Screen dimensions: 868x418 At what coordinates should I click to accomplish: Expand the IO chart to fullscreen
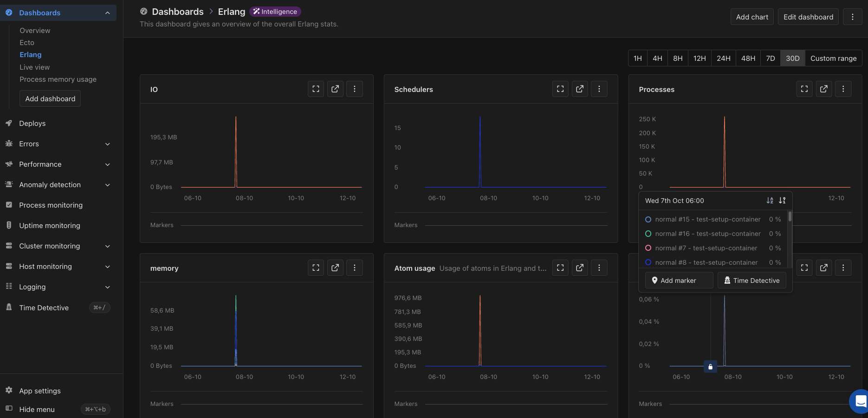[x=316, y=89]
